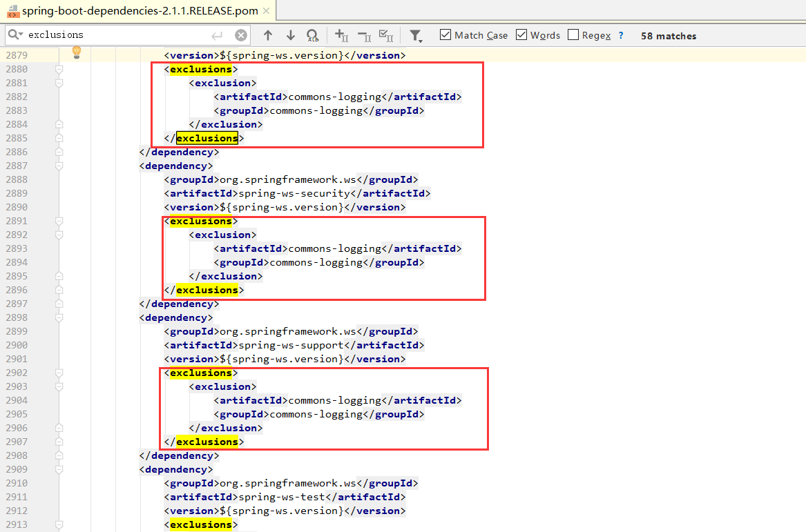Screen dimensions: 806x532
Task: Collapse the exclusions block at line 2891
Action: coord(59,221)
